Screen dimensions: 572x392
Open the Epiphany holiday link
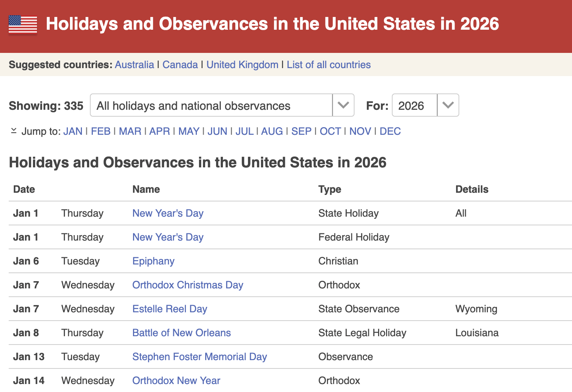click(153, 261)
